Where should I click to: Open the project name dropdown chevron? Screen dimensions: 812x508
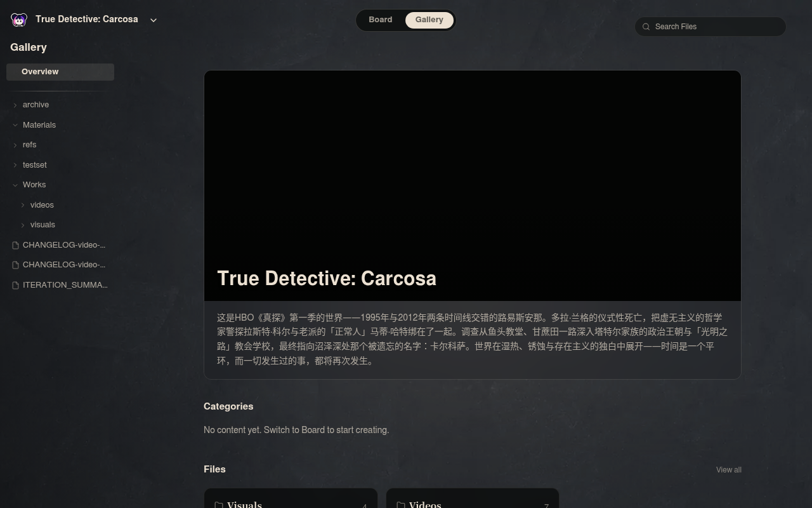tap(154, 20)
